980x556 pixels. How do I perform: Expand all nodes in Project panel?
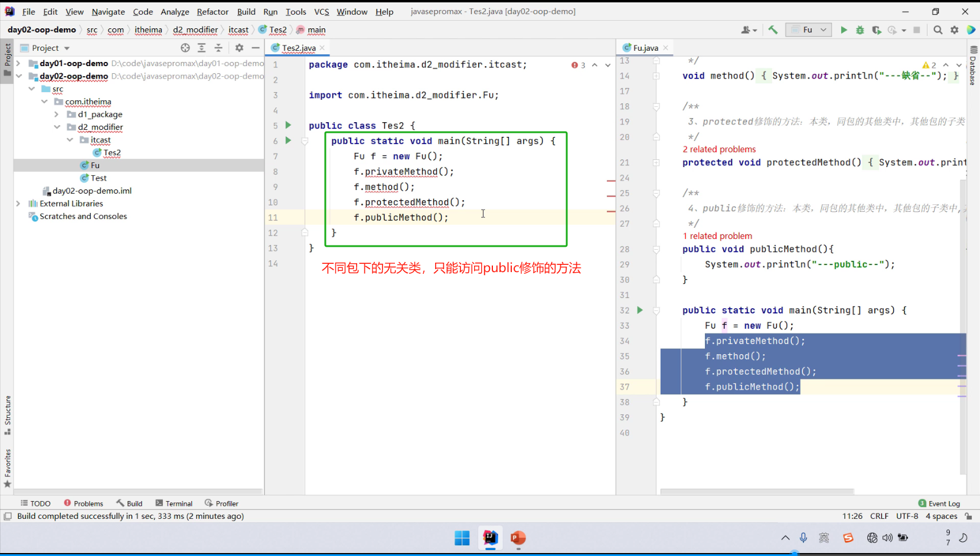click(x=202, y=48)
